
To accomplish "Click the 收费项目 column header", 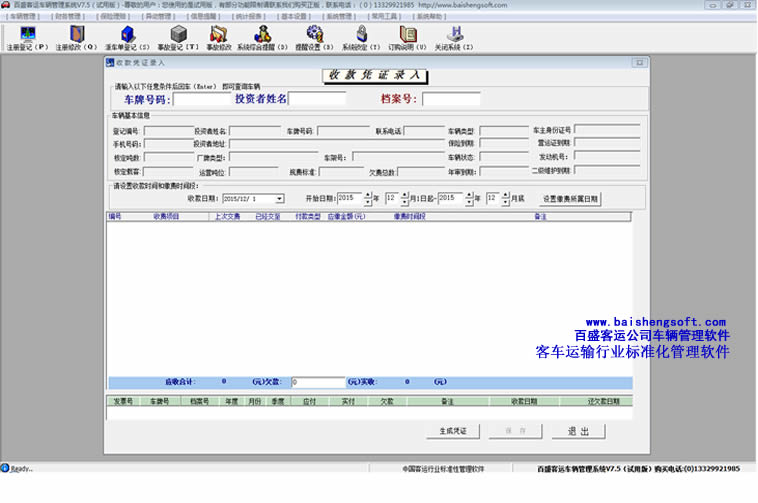I will point(166,216).
